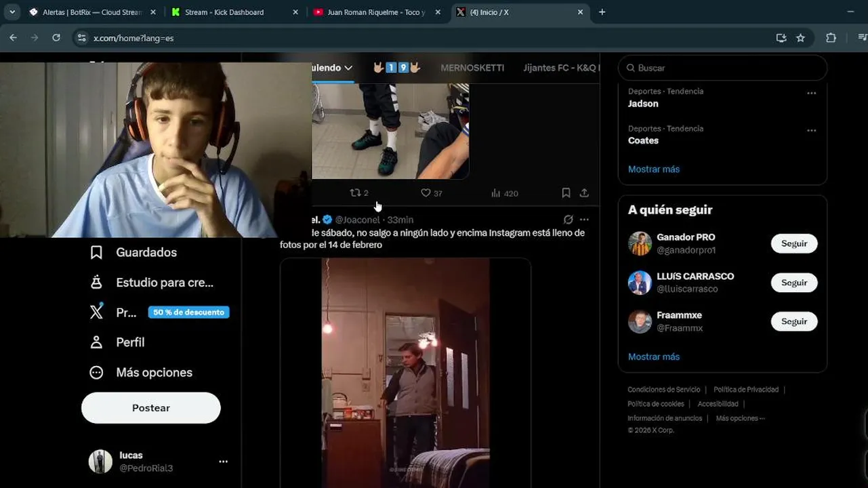868x488 pixels.
Task: Open Chrome extensions puzzle icon
Action: 831,38
